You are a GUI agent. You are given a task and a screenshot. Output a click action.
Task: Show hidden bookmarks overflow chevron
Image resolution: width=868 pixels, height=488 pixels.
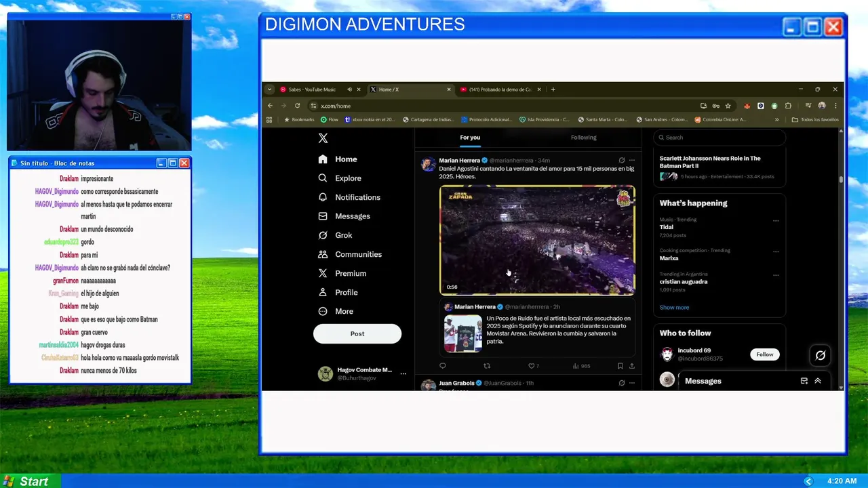tap(777, 119)
